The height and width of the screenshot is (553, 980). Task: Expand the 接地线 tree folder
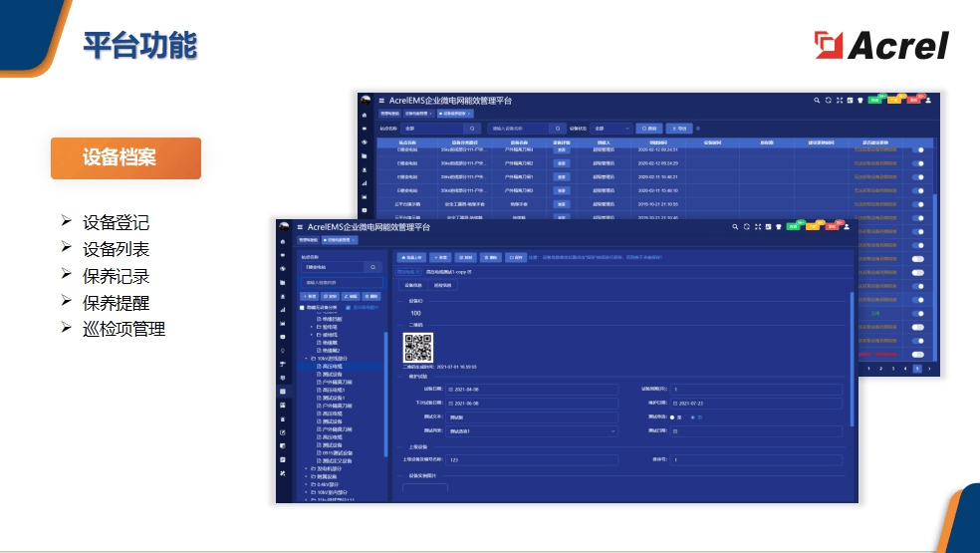pos(312,335)
